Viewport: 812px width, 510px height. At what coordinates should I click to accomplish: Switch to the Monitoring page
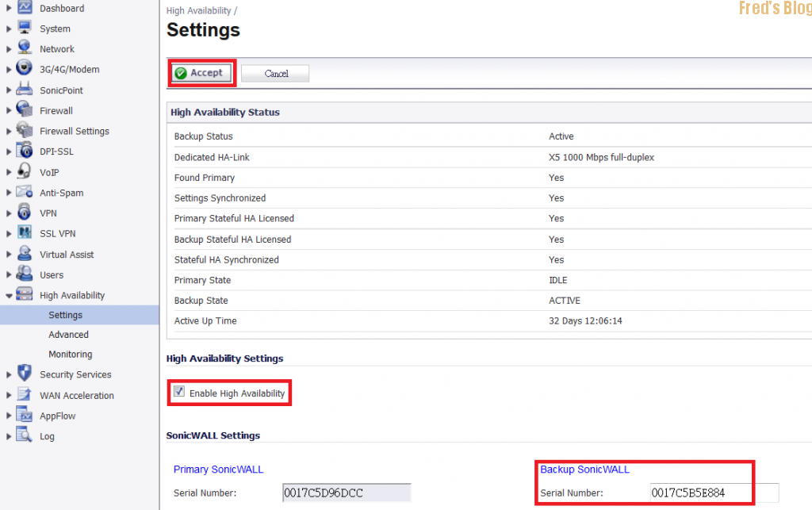tap(71, 354)
